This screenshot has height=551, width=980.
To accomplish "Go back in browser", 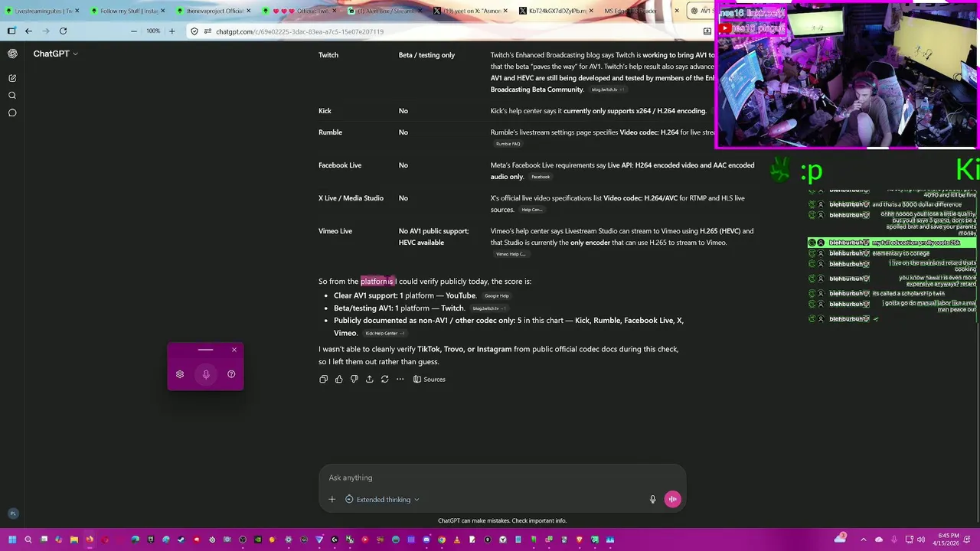I will 28,31.
